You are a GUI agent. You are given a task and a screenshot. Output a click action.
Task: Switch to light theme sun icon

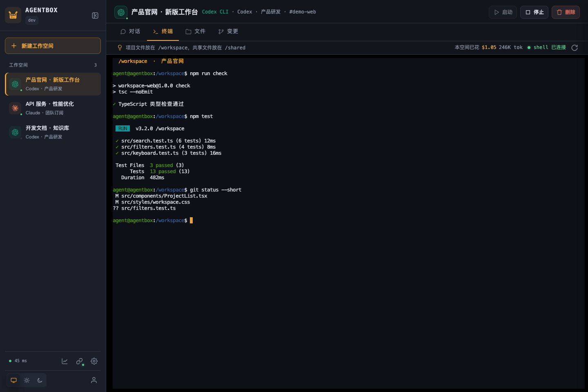pyautogui.click(x=27, y=380)
